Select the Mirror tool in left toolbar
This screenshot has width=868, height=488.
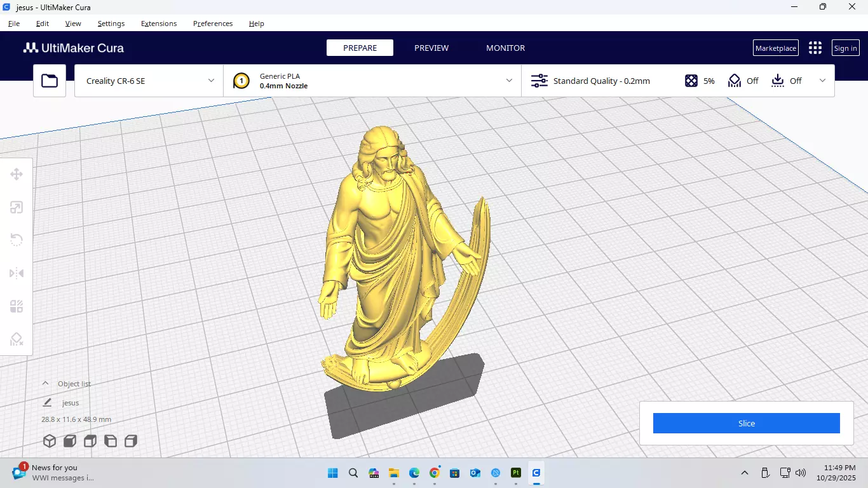(x=17, y=273)
